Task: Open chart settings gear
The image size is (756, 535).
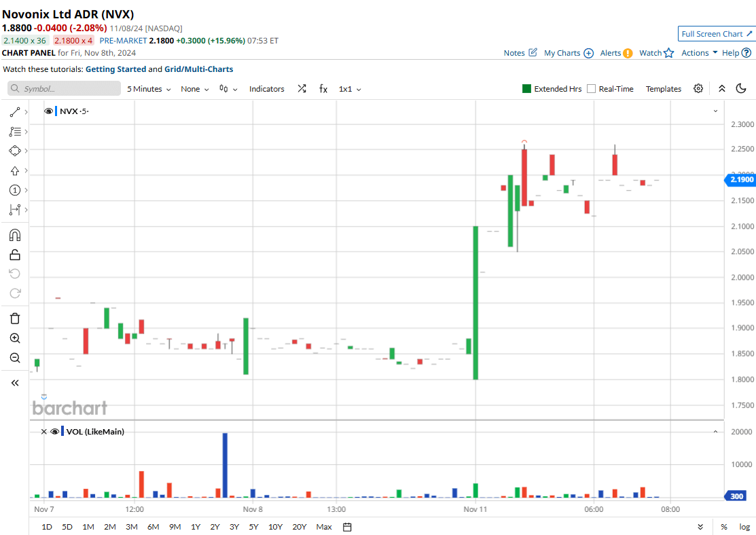Action: click(x=698, y=89)
